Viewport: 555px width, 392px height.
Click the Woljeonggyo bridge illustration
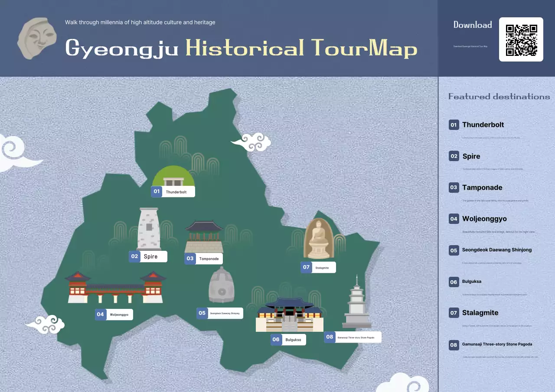point(115,287)
